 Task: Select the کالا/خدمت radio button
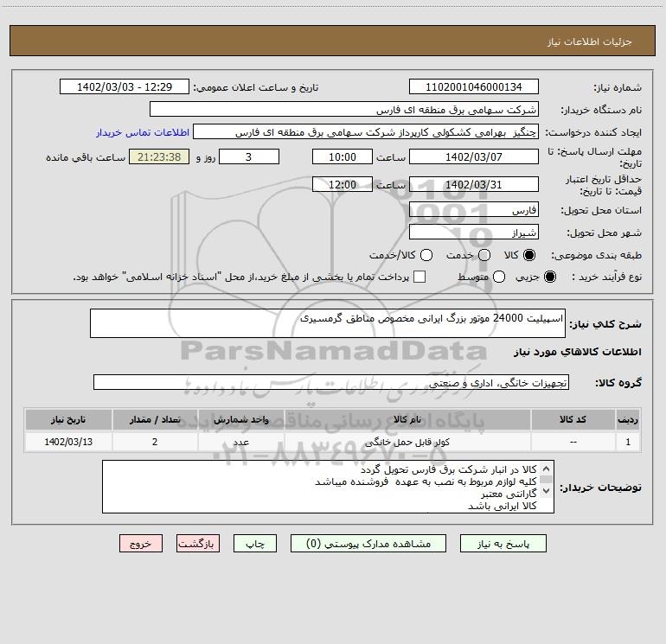[426, 255]
